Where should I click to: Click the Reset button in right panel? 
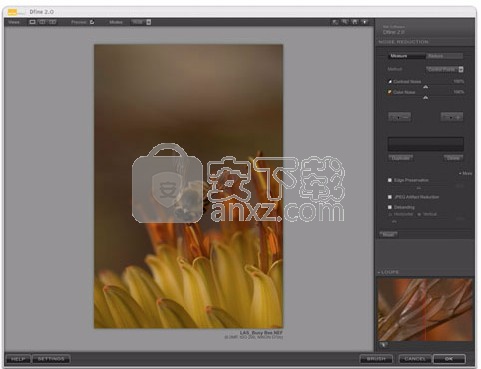388,235
